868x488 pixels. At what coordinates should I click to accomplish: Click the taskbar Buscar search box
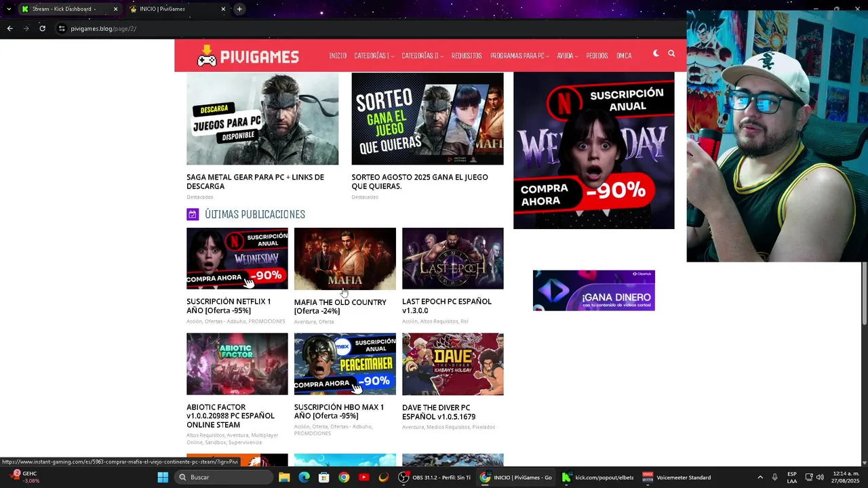224,477
